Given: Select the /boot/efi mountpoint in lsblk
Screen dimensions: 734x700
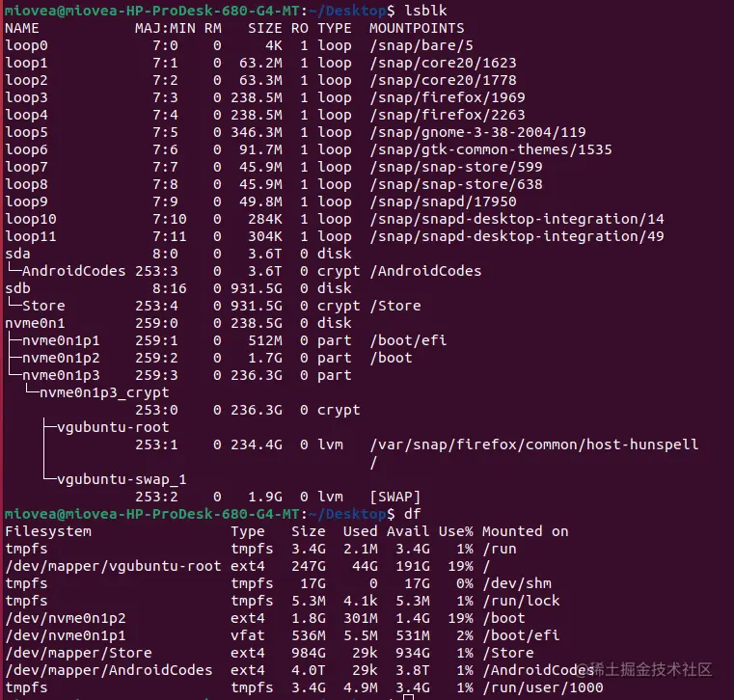Looking at the screenshot, I should pyautogui.click(x=408, y=340).
